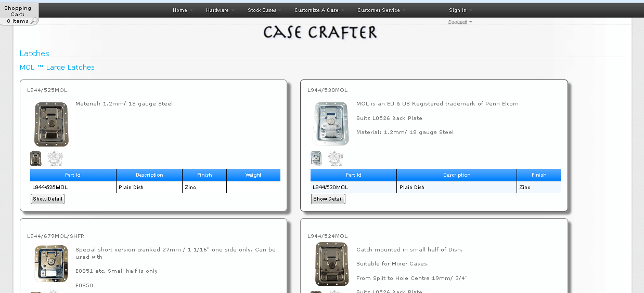Open the L944/525MOL latch product image
Image resolution: width=644 pixels, height=293 pixels.
[x=51, y=124]
